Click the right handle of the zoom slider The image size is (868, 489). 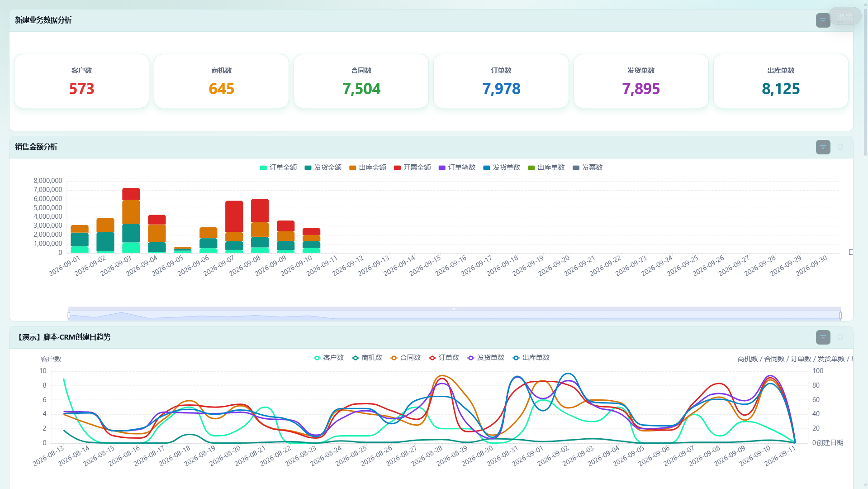[840, 315]
